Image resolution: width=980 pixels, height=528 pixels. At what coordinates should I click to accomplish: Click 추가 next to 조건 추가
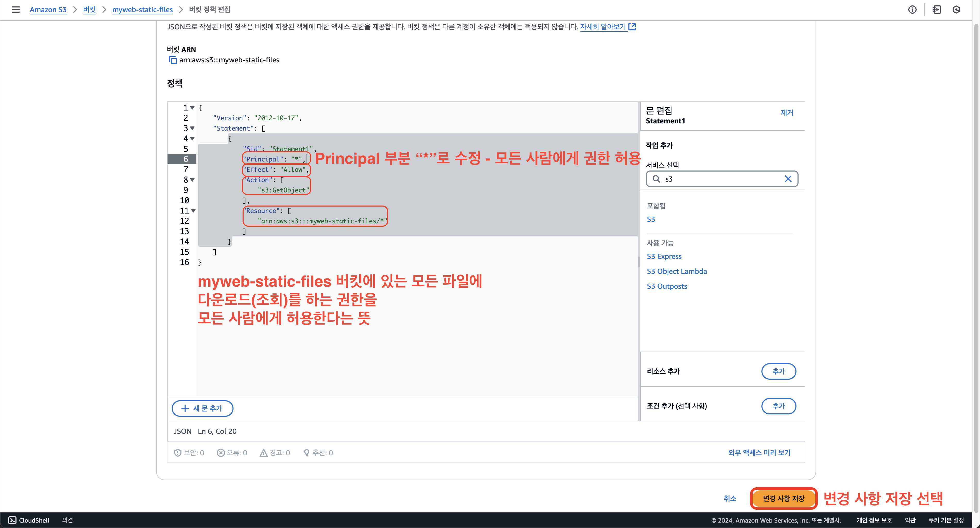[779, 406]
